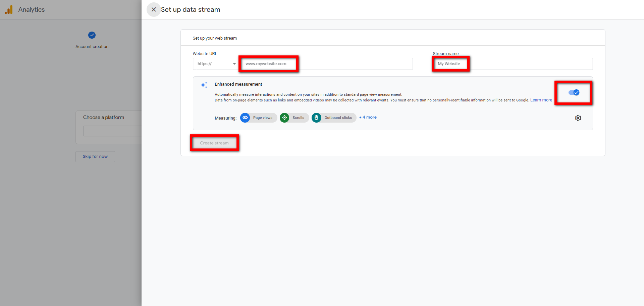Click the Skip for now button
This screenshot has height=306, width=644.
(x=95, y=156)
